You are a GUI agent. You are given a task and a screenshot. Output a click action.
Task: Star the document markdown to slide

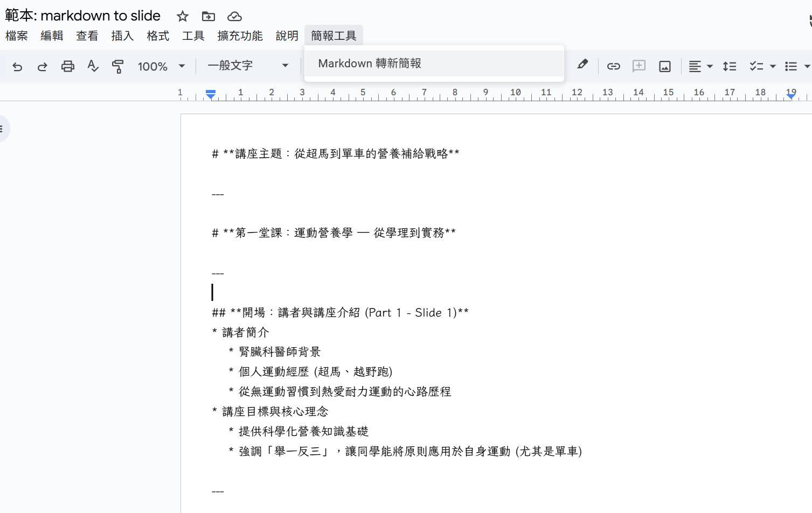coord(183,16)
